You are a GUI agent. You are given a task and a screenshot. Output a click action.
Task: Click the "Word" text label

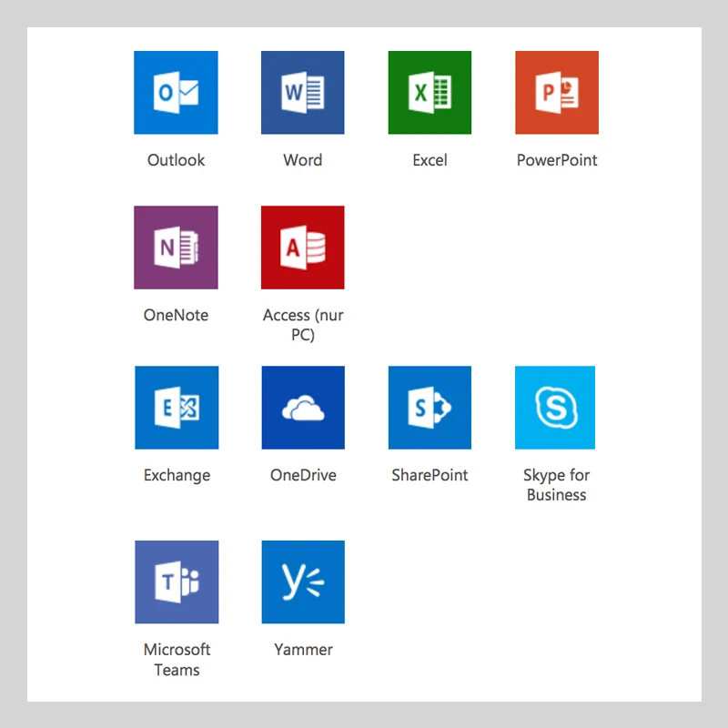(303, 160)
